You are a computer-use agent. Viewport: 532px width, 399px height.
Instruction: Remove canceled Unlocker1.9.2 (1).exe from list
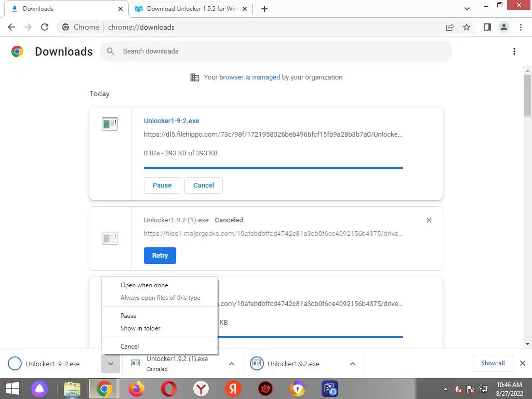pos(429,220)
